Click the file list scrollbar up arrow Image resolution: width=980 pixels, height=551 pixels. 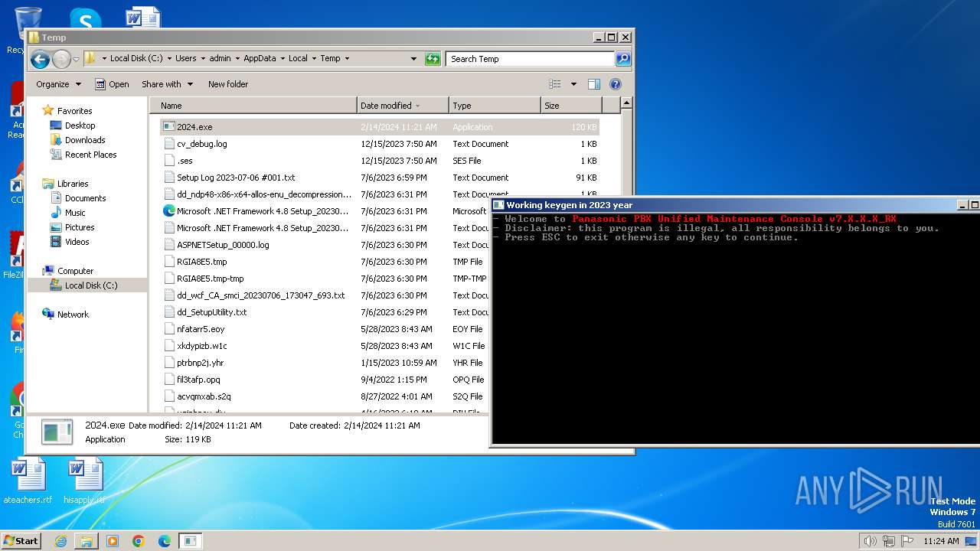[x=626, y=103]
